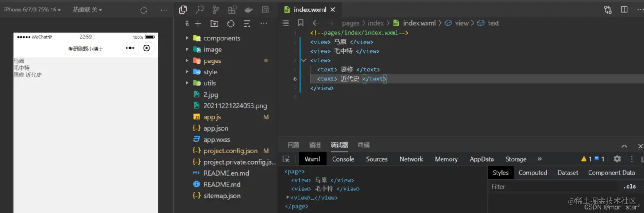Click the pages breadcrumb segment
Screen dimensions: 644x213
click(351, 23)
